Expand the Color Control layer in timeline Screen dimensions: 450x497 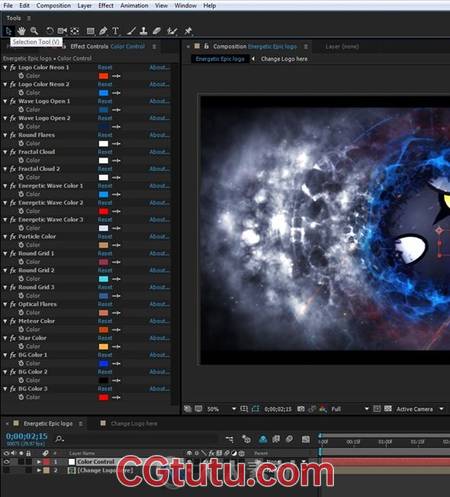pos(39,462)
